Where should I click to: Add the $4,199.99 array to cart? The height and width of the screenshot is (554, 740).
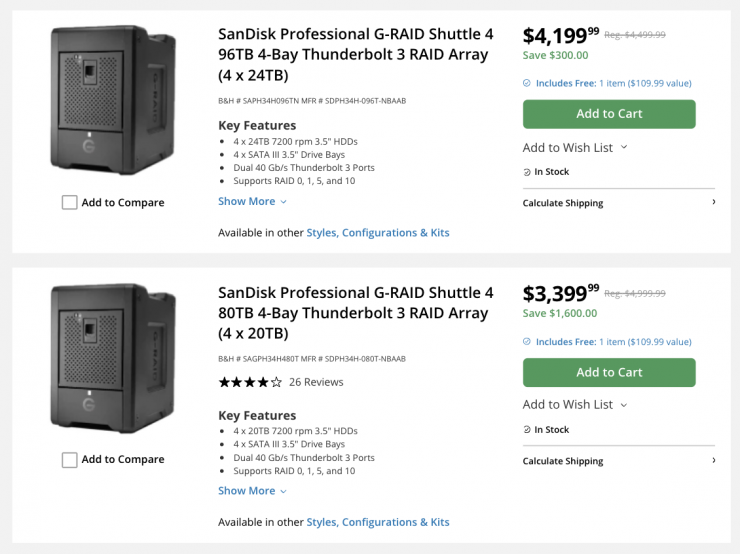point(609,114)
